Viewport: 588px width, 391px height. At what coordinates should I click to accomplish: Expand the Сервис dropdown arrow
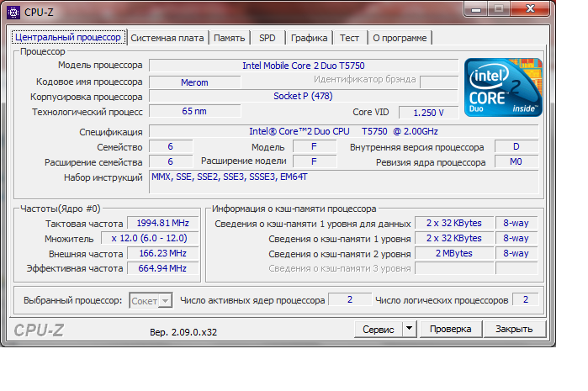pos(410,329)
